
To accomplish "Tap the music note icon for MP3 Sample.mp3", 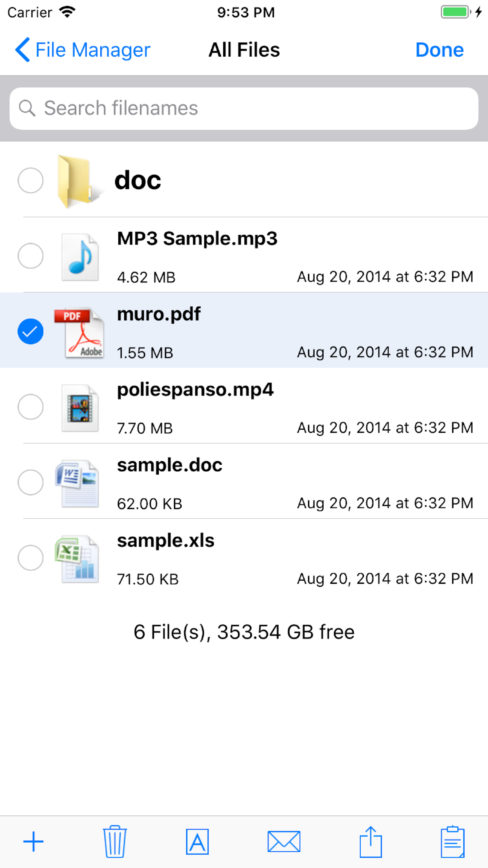I will tap(80, 256).
